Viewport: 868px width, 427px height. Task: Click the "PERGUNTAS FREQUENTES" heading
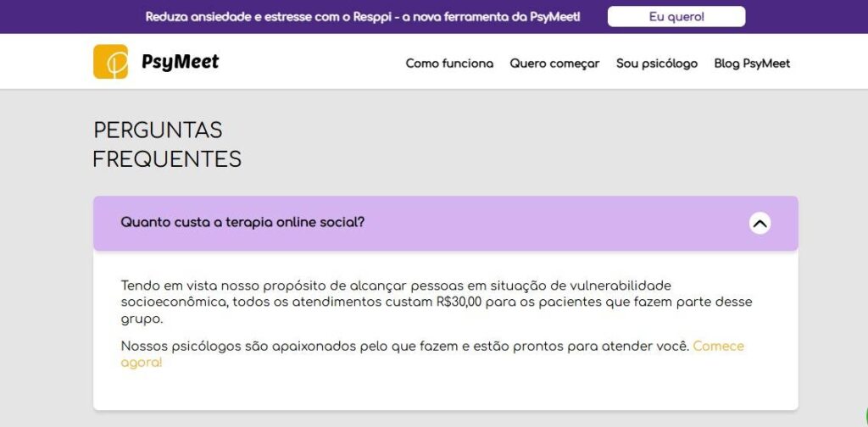[x=167, y=145]
